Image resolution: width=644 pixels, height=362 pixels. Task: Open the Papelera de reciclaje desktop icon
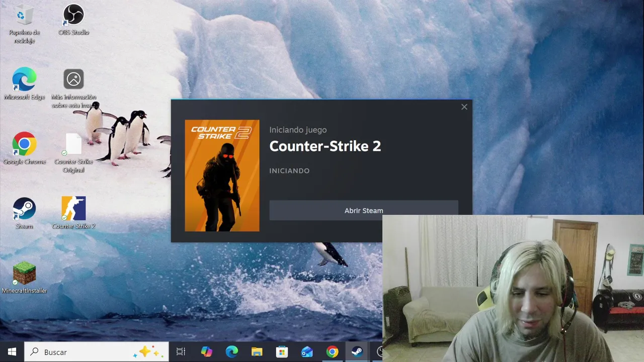pyautogui.click(x=24, y=24)
